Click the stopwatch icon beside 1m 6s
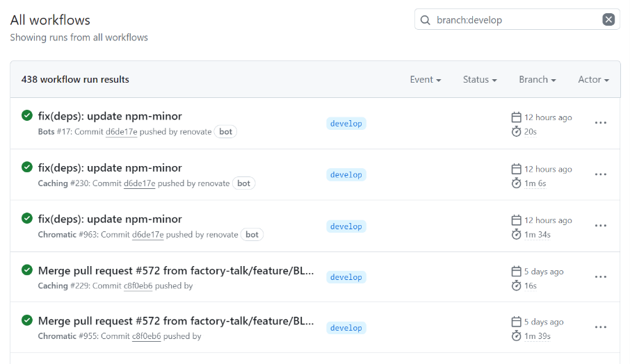This screenshot has height=364, width=630. click(516, 183)
